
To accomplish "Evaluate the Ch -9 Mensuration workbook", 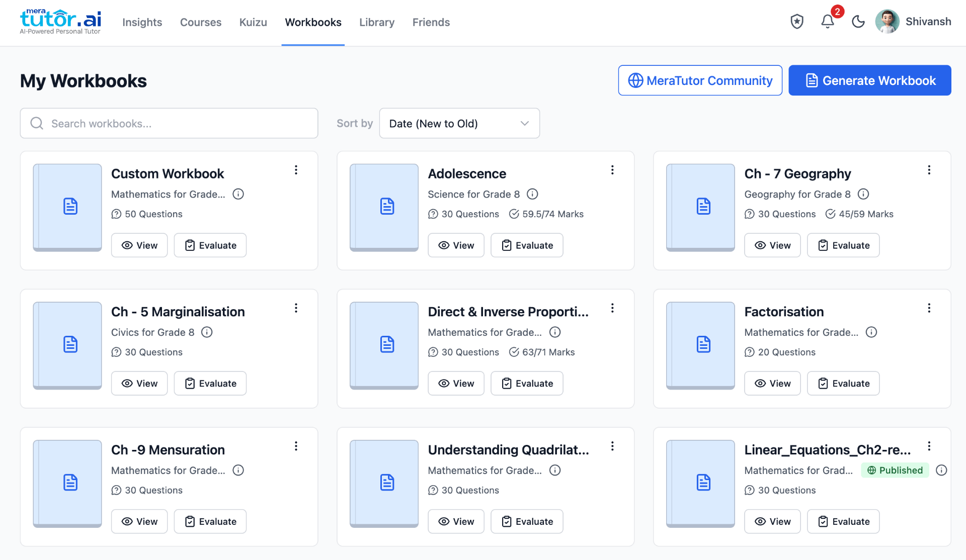I will [210, 521].
